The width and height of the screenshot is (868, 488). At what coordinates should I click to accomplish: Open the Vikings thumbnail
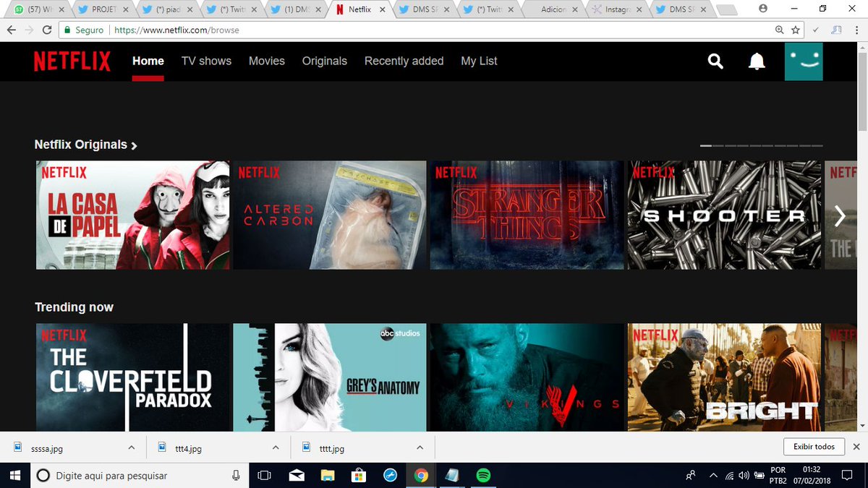[x=527, y=377]
